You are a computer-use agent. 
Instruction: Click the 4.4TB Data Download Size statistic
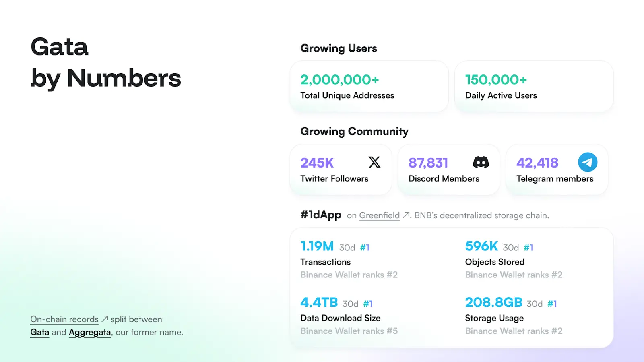tap(319, 302)
